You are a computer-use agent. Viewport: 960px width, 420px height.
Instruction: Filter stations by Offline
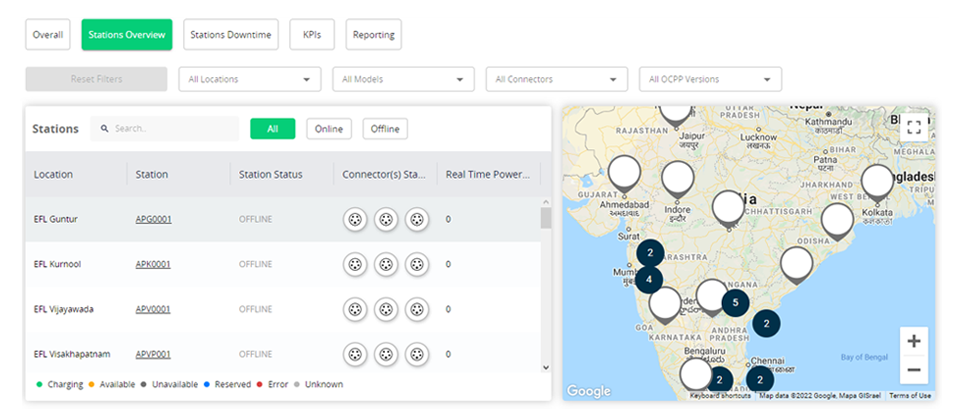tap(385, 129)
